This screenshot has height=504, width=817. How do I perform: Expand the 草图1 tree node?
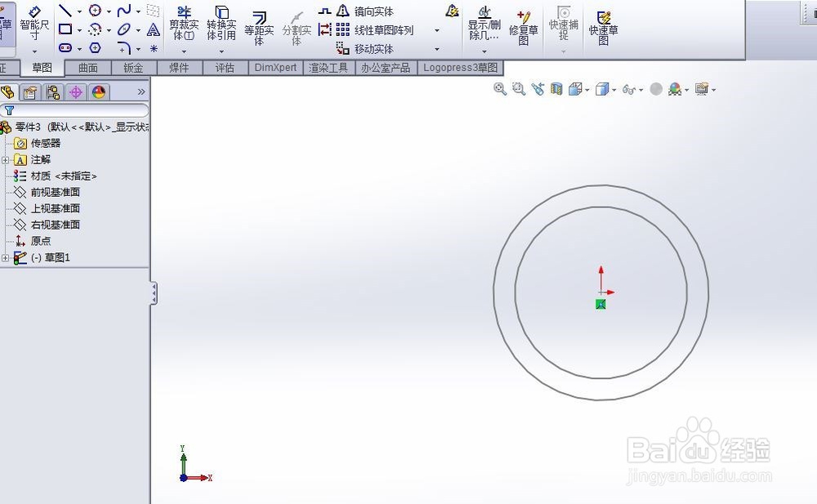click(5, 257)
